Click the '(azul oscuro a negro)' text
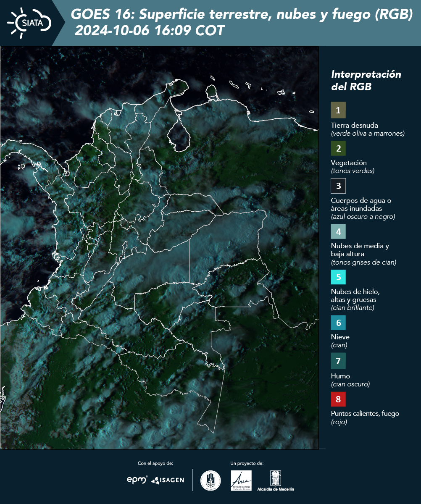421x504 pixels. click(x=363, y=217)
